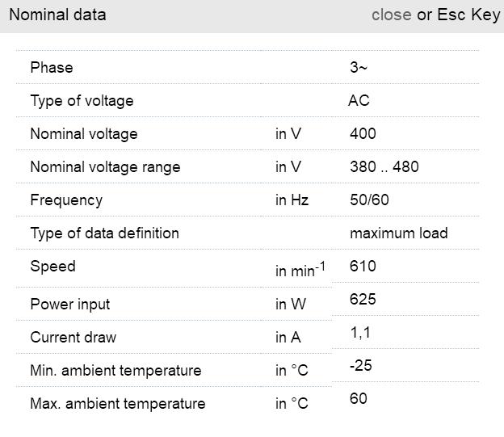Click the Nominal voltage label

(x=84, y=134)
